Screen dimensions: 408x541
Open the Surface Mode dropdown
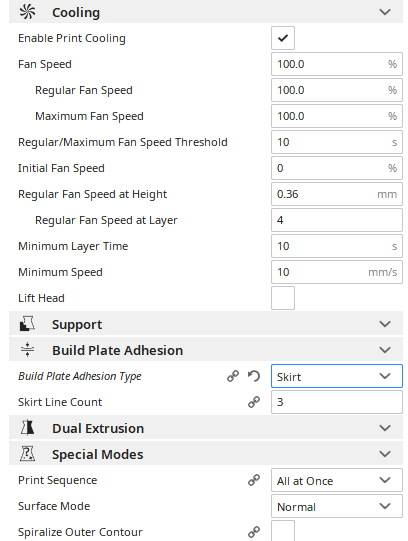point(337,506)
